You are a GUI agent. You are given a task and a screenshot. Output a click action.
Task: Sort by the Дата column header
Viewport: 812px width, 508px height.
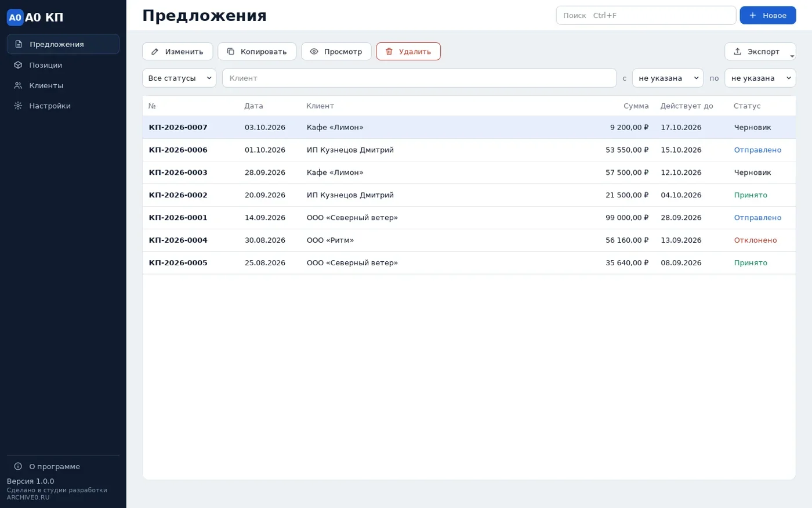tap(253, 106)
